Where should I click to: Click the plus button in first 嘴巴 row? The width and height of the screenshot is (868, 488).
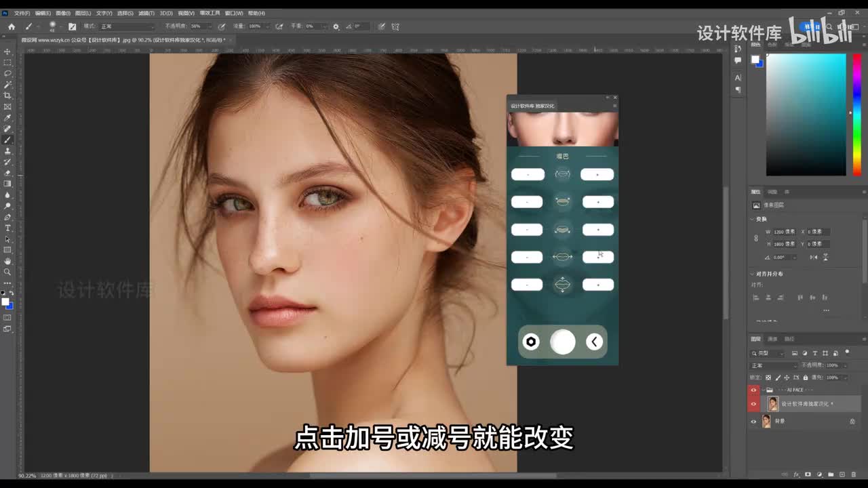coord(597,175)
